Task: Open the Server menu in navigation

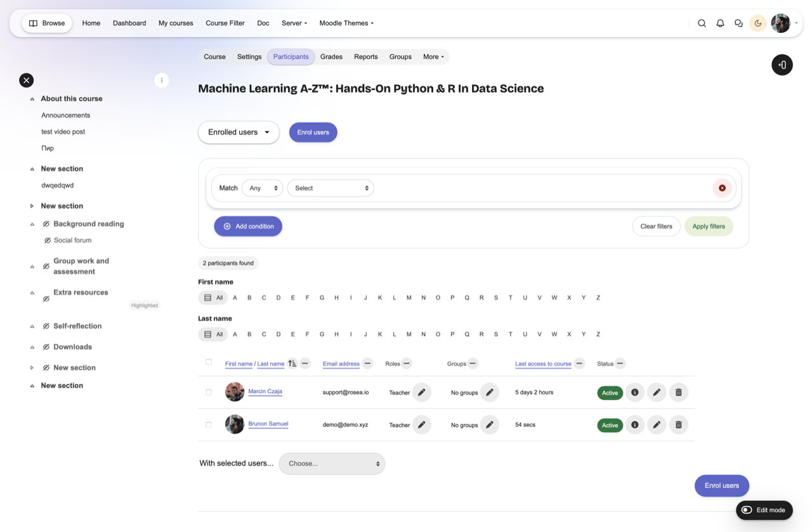Action: tap(294, 23)
